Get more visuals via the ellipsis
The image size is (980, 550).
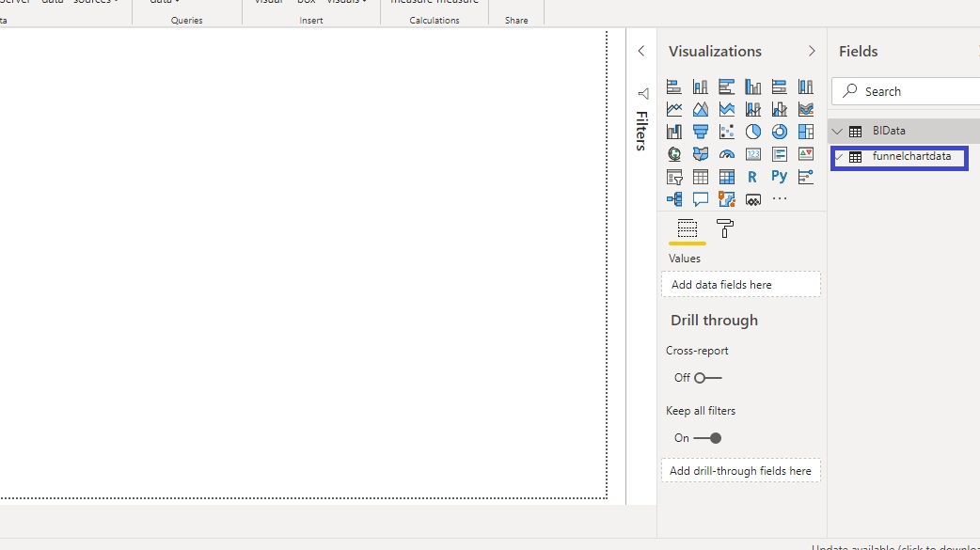(x=779, y=198)
